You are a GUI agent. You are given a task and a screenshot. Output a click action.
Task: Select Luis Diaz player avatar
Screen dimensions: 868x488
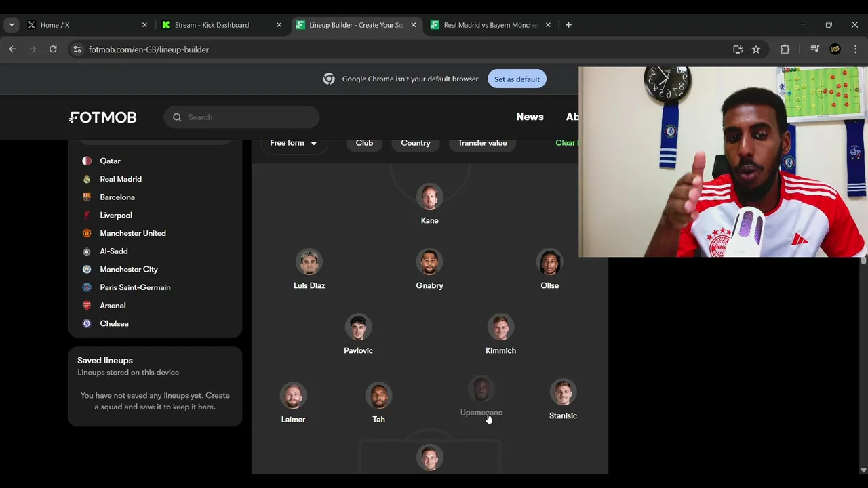[x=309, y=262]
